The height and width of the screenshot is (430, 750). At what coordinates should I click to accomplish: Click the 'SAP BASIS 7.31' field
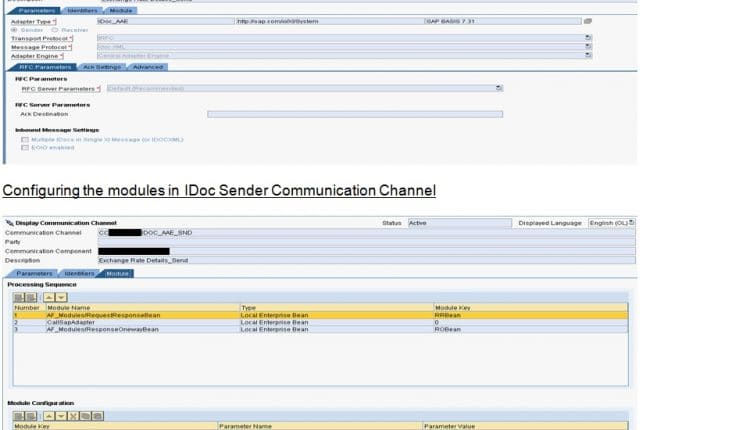[503, 21]
